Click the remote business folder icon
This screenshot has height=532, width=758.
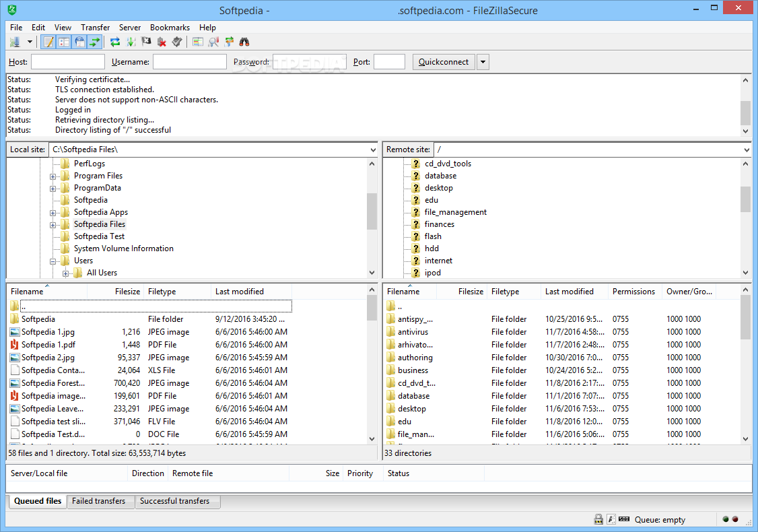(x=390, y=370)
